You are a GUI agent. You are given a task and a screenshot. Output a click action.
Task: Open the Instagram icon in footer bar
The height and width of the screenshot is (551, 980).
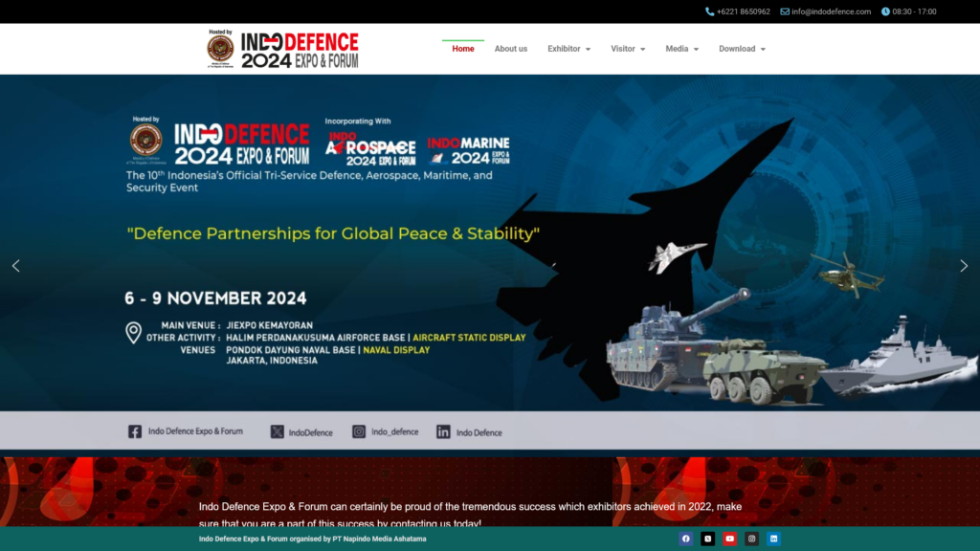click(751, 539)
